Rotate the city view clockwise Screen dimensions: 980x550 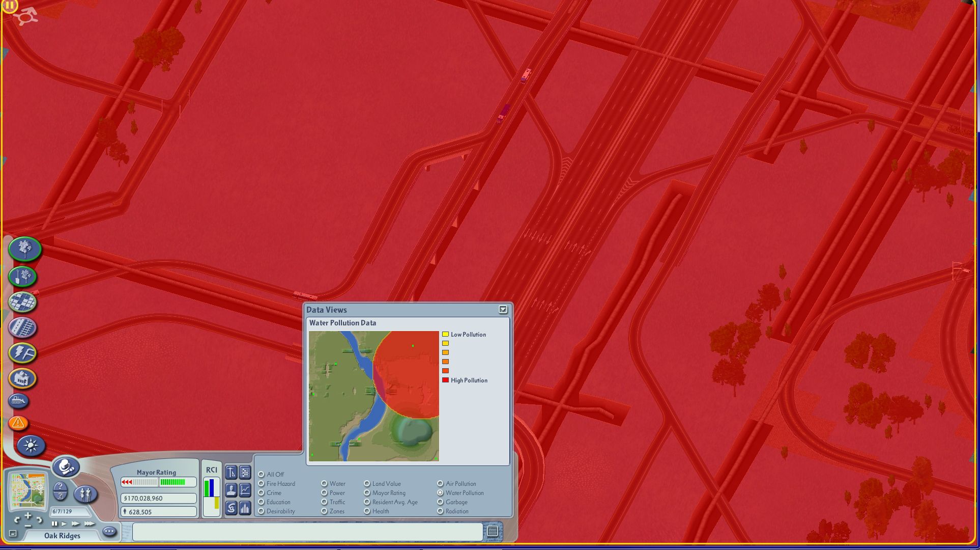39,520
